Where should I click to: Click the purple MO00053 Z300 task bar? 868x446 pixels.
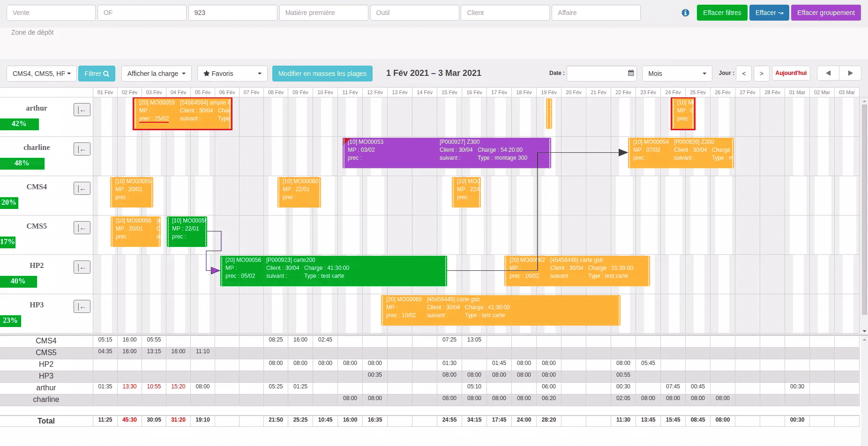click(445, 152)
